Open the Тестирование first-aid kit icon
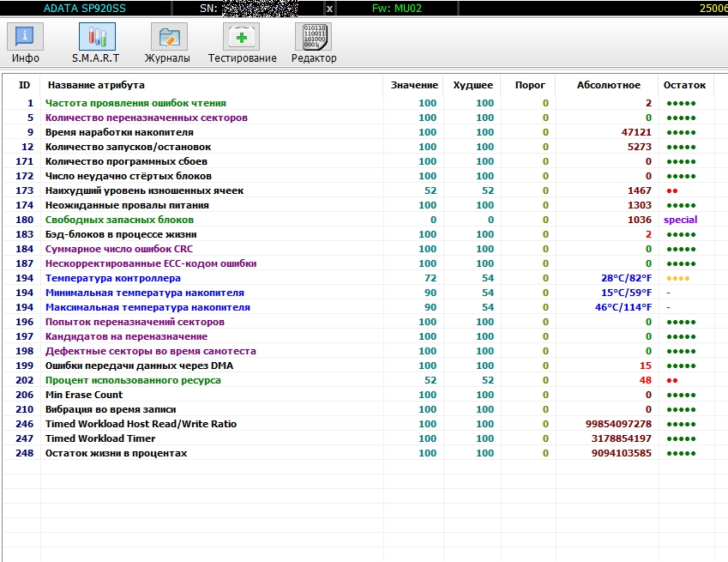Image resolution: width=728 pixels, height=562 pixels. 242,36
